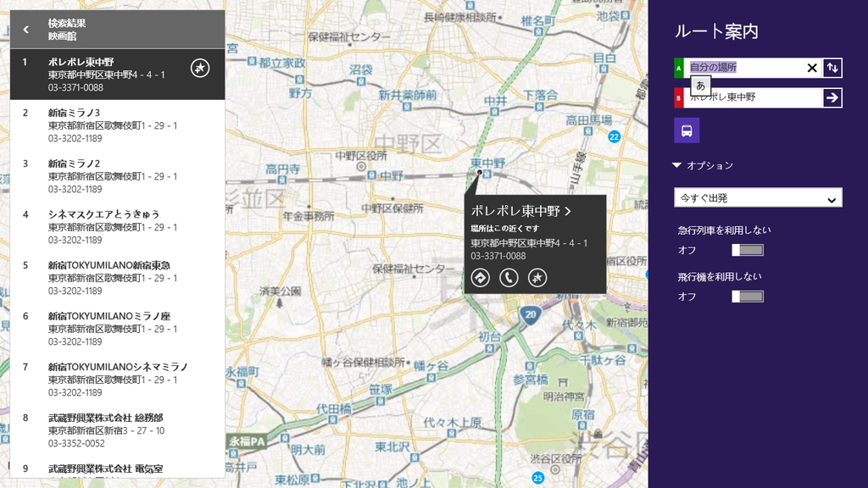
Task: Swap start and destination locations
Action: click(x=832, y=68)
